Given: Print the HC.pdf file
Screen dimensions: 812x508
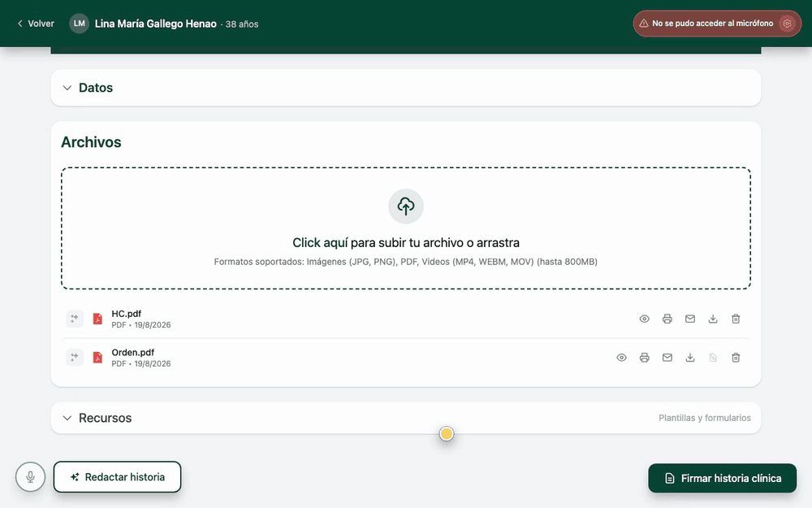Looking at the screenshot, I should point(667,319).
